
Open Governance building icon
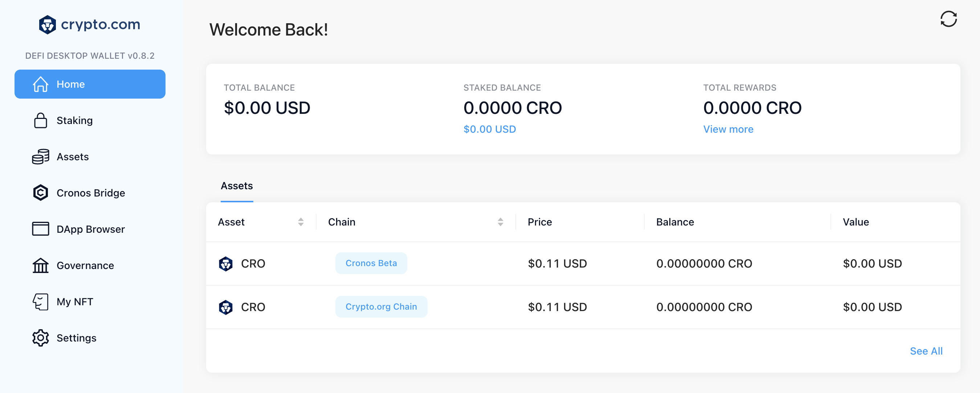[40, 265]
